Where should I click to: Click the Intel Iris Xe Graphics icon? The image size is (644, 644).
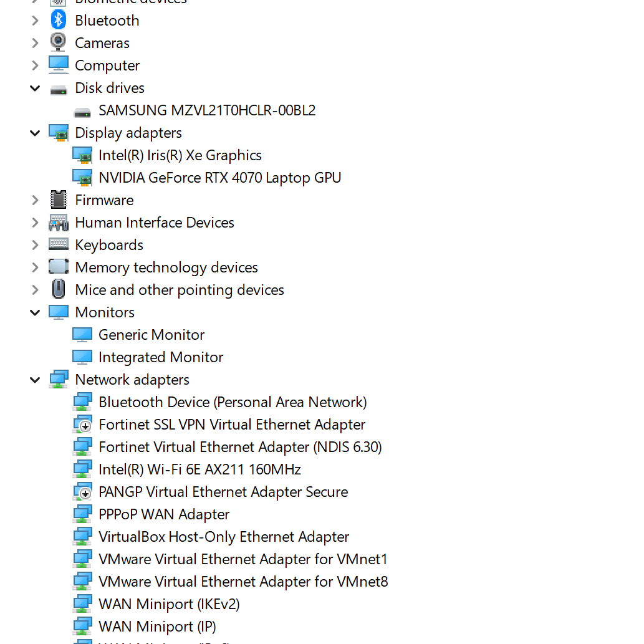(x=82, y=155)
